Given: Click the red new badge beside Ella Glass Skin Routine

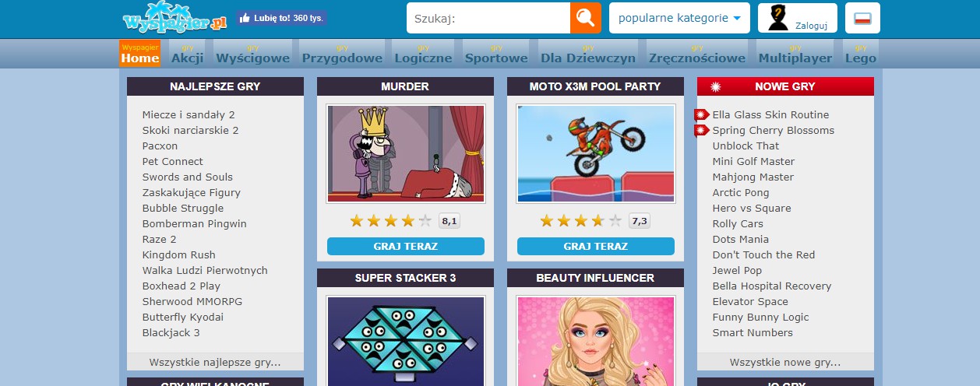Looking at the screenshot, I should tap(702, 114).
